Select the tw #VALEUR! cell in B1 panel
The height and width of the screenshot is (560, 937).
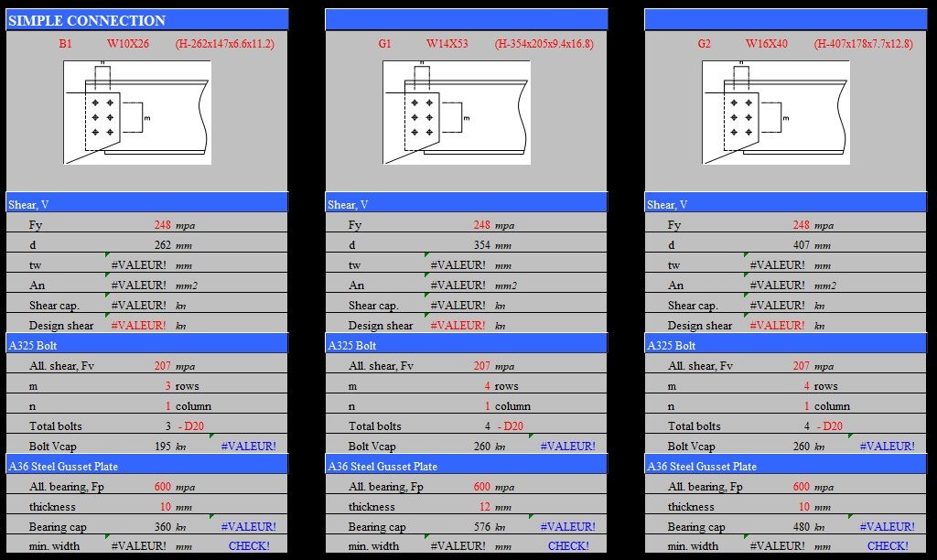pos(139,265)
